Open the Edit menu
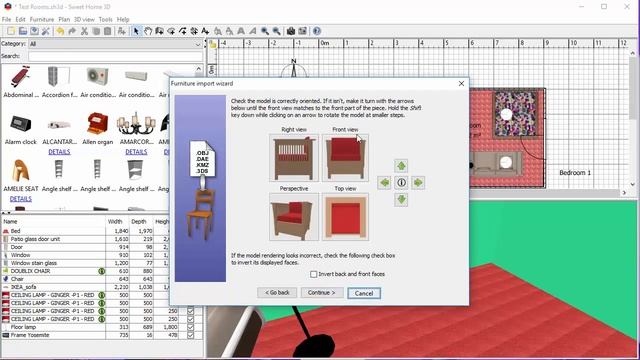This screenshot has height=360, width=640. tap(20, 19)
